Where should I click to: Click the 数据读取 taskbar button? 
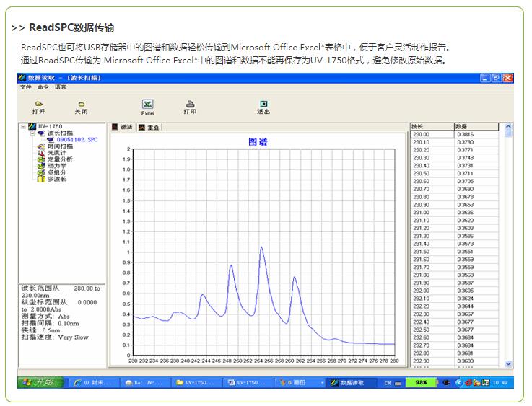click(351, 383)
